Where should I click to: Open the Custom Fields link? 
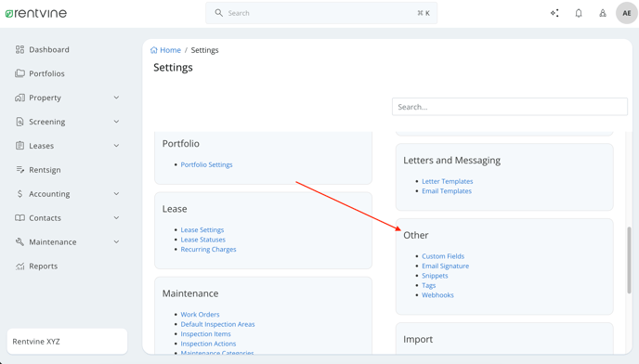pyautogui.click(x=443, y=256)
